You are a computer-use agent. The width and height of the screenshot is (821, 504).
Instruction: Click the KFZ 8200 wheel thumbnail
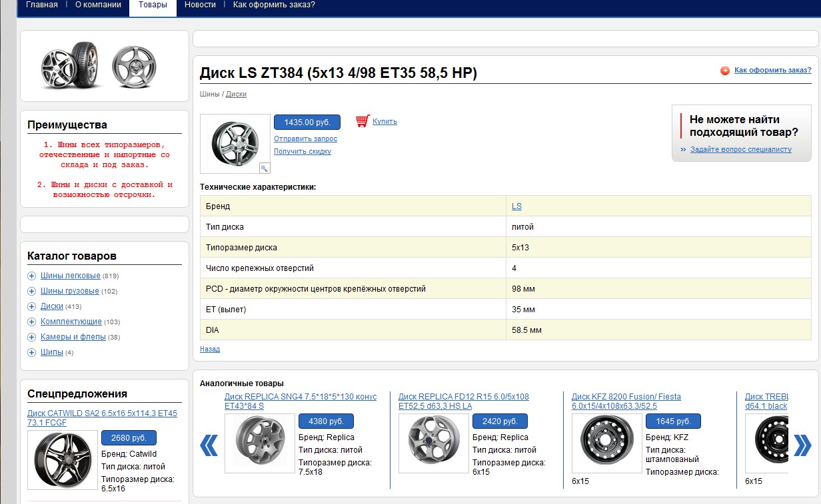point(607,443)
